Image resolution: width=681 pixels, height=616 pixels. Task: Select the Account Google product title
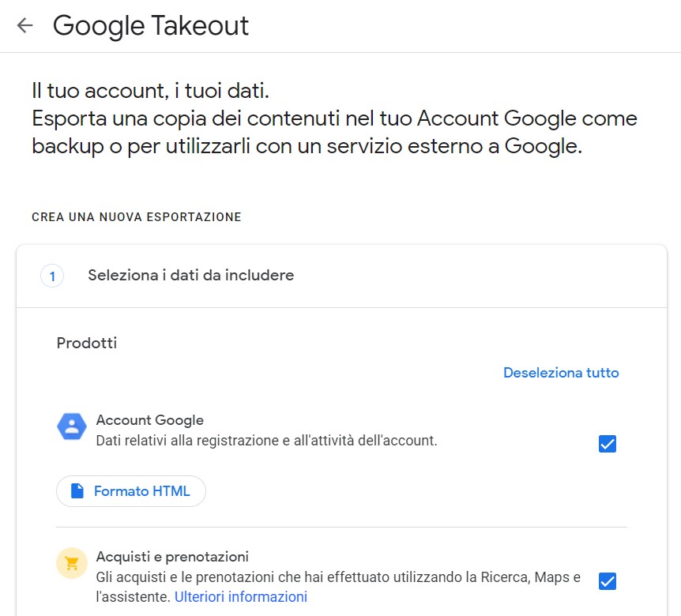(150, 420)
